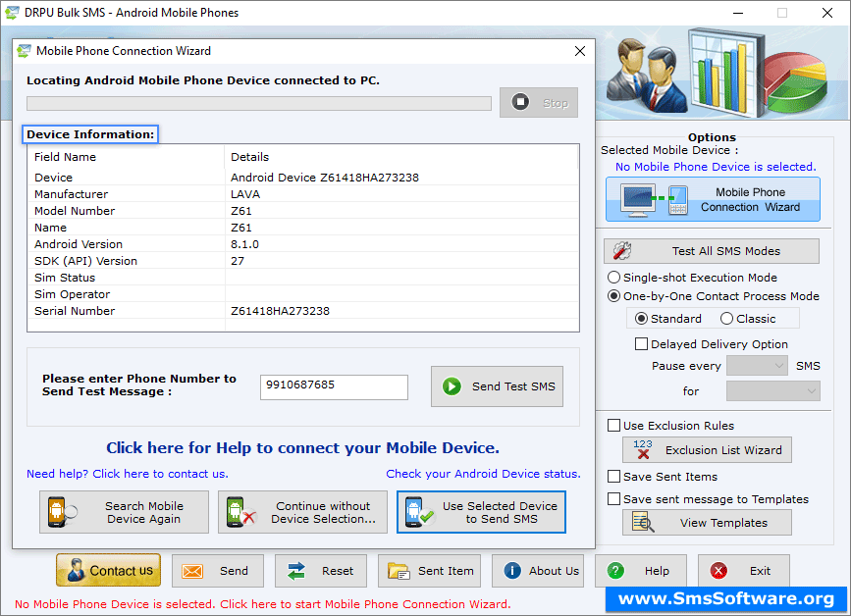851x616 pixels.
Task: Click Search Mobile Device Again button
Action: pos(124,512)
